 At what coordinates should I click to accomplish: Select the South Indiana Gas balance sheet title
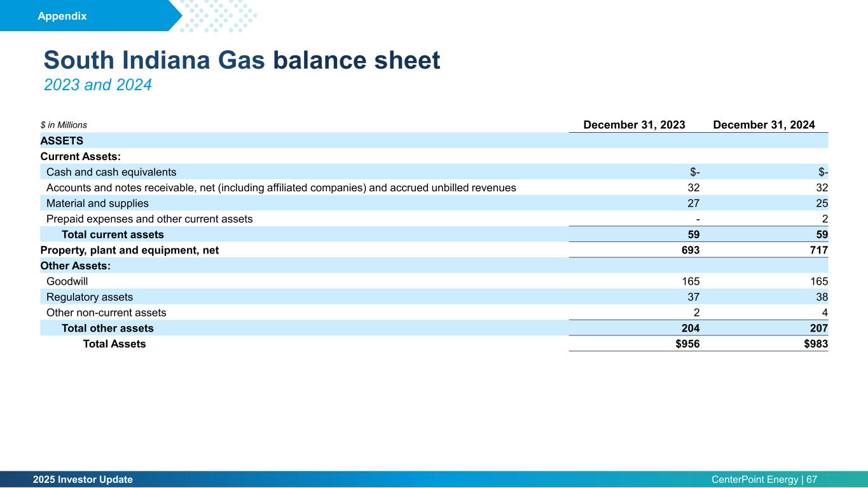(x=242, y=60)
